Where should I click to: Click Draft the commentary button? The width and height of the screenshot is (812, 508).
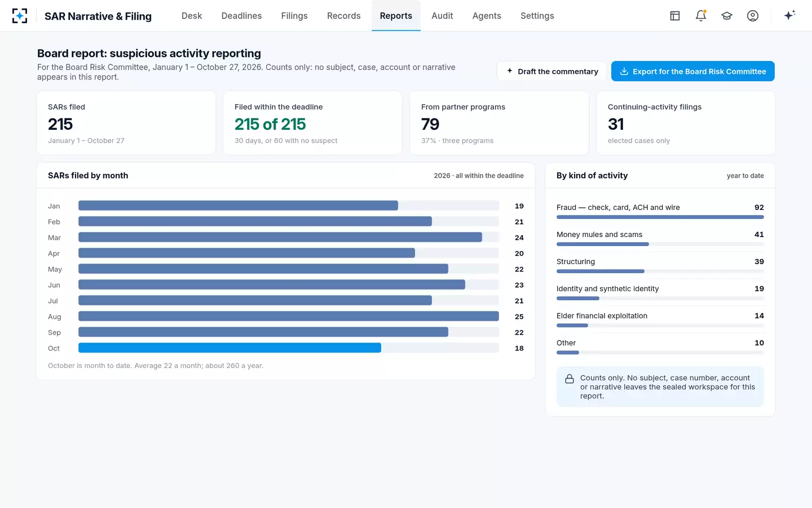point(551,71)
